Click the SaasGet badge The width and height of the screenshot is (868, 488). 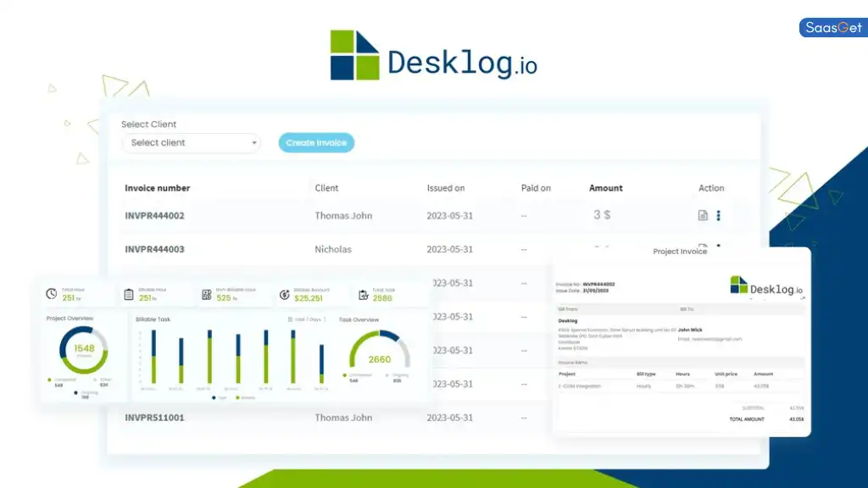tap(833, 28)
